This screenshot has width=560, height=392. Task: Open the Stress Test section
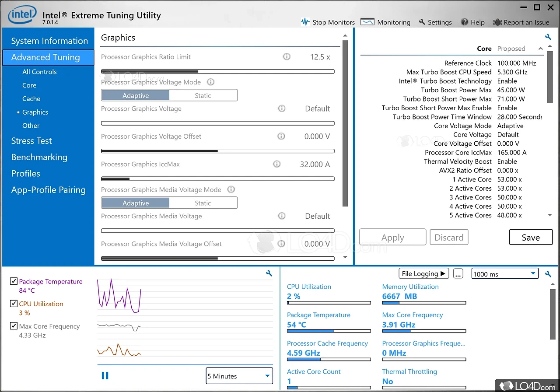pos(31,141)
